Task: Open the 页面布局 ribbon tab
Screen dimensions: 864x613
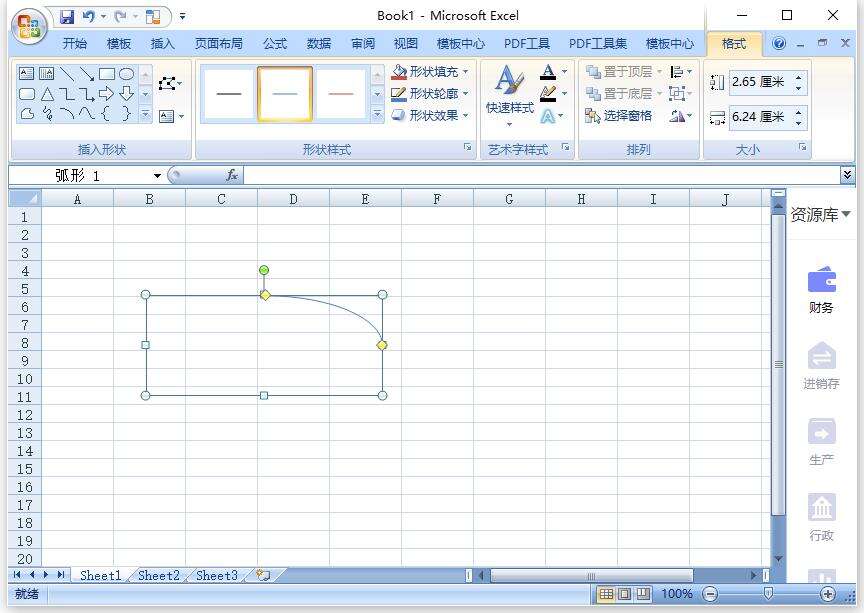Action: [218, 44]
